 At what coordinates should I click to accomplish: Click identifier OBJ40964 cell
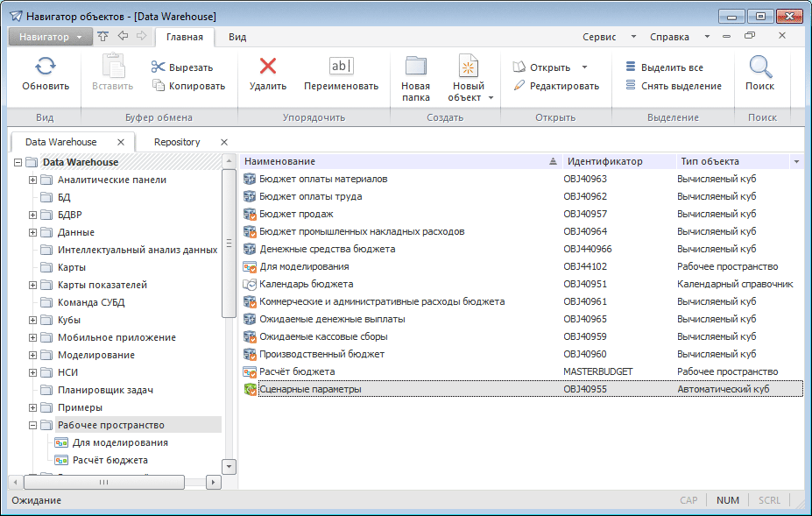coord(585,231)
